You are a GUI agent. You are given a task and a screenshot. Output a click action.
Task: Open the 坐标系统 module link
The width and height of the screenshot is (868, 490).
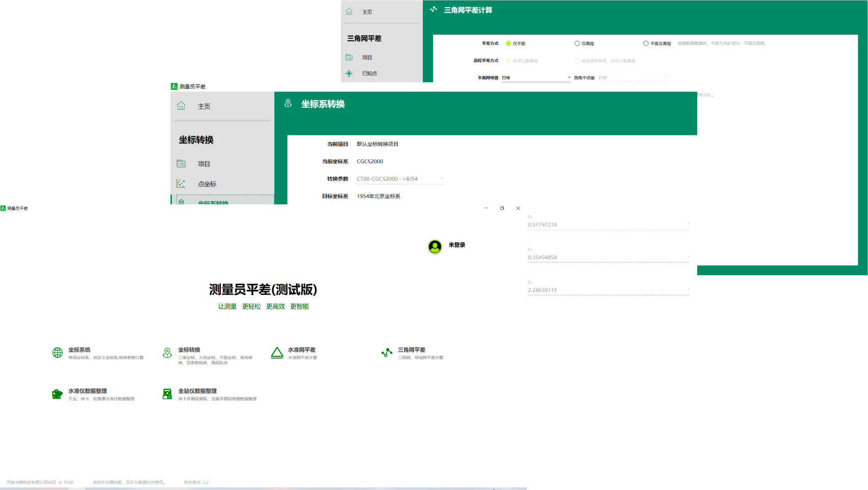click(79, 350)
